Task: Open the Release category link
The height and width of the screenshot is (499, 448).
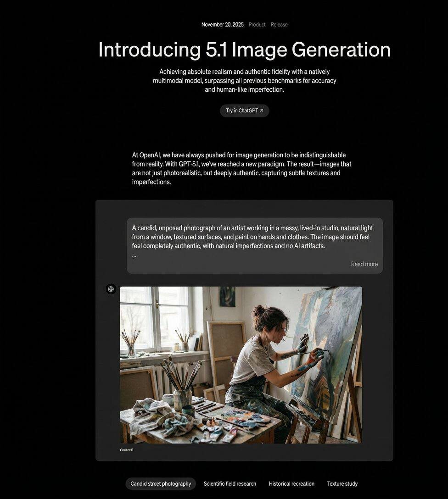Action: (x=279, y=24)
